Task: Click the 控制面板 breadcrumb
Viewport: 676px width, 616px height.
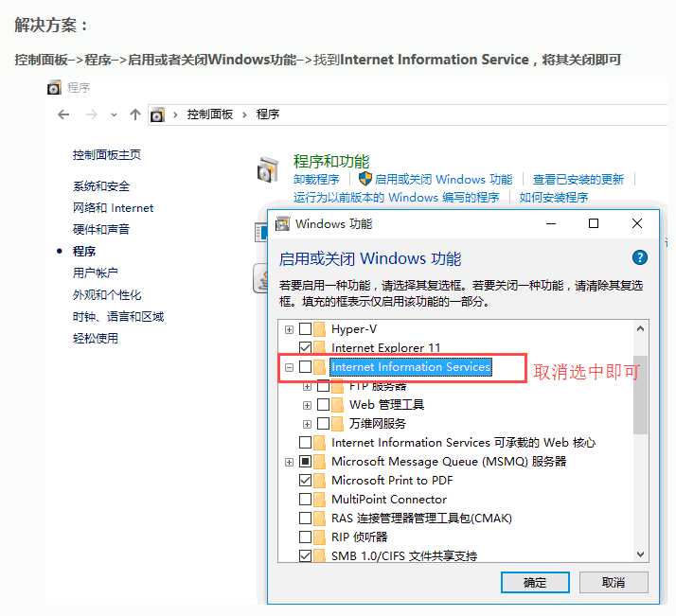Action: pos(210,114)
